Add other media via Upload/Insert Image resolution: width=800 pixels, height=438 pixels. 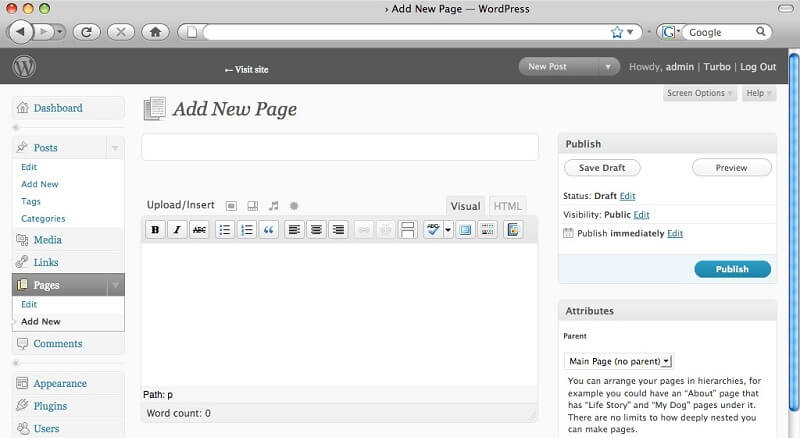click(294, 206)
